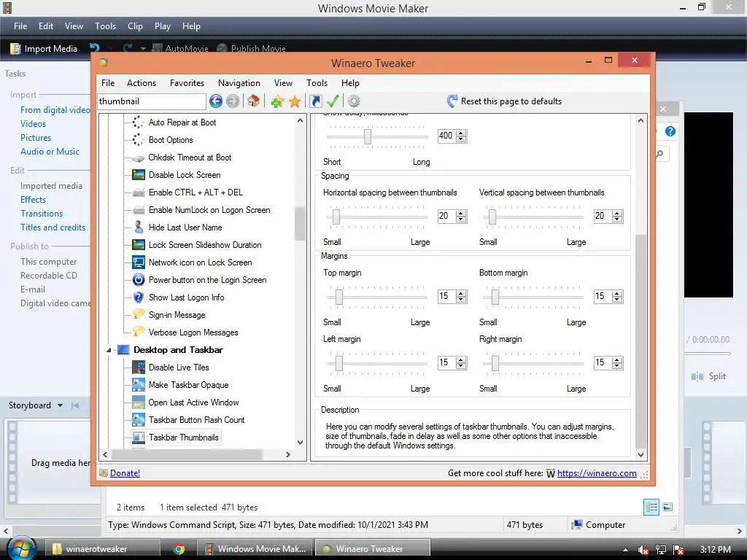This screenshot has width=747, height=560.
Task: Click the Taskbar Thumbnails tree icon
Action: [139, 437]
